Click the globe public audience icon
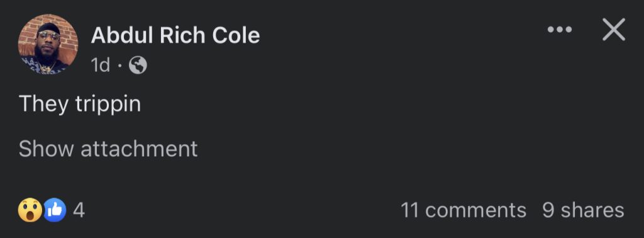Image resolution: width=644 pixels, height=238 pixels. (x=138, y=65)
